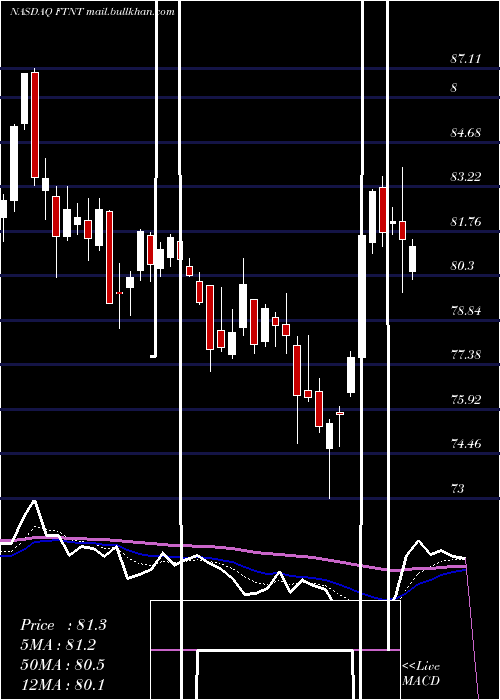Click the 75.92 price axis label
Viewport: 500px width, 700px height.
coord(466,399)
